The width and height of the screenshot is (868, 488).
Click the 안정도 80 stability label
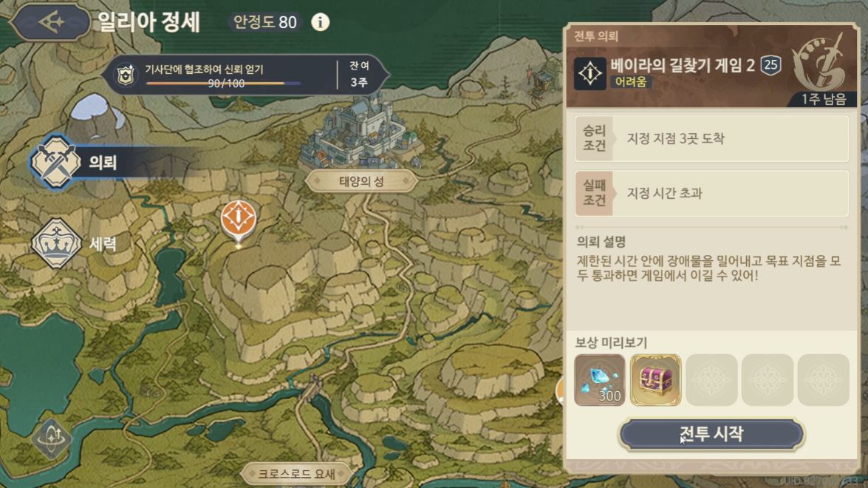265,22
